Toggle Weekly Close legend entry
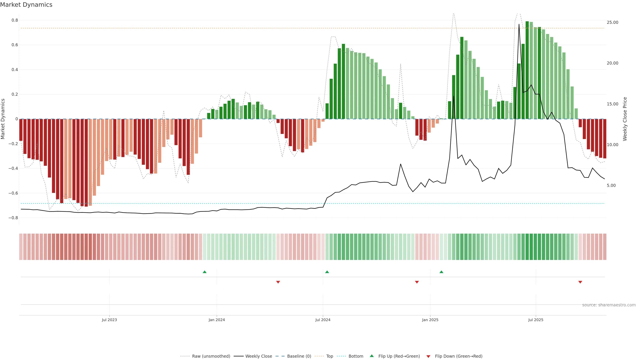 (258, 356)
